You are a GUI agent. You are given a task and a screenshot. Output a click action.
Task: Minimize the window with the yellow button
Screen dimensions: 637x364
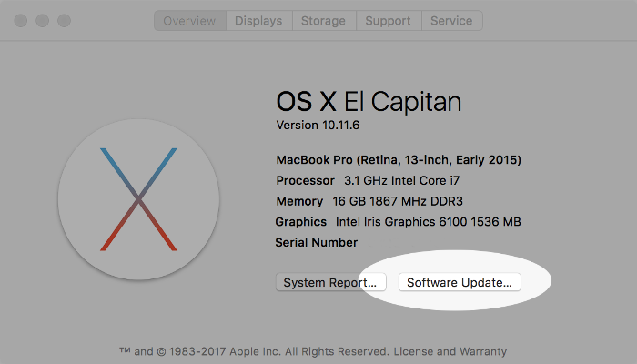42,20
